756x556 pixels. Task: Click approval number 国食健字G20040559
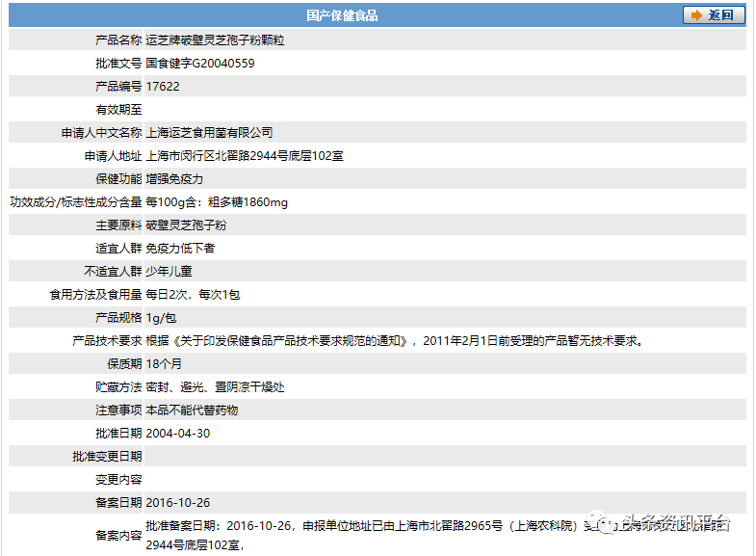[200, 64]
